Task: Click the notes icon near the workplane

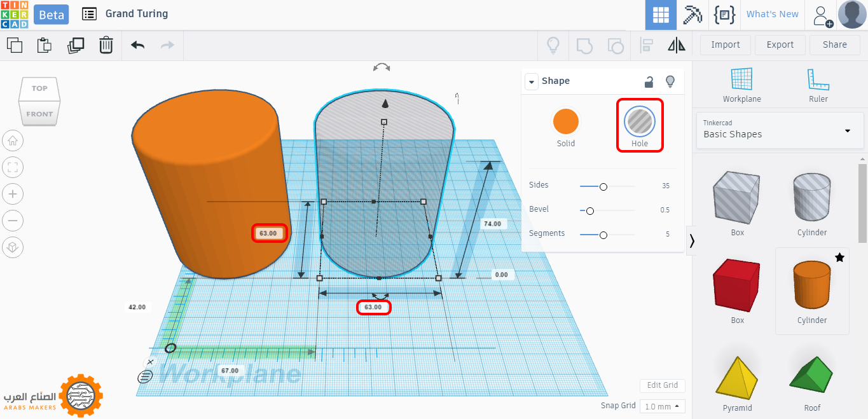Action: click(x=146, y=376)
